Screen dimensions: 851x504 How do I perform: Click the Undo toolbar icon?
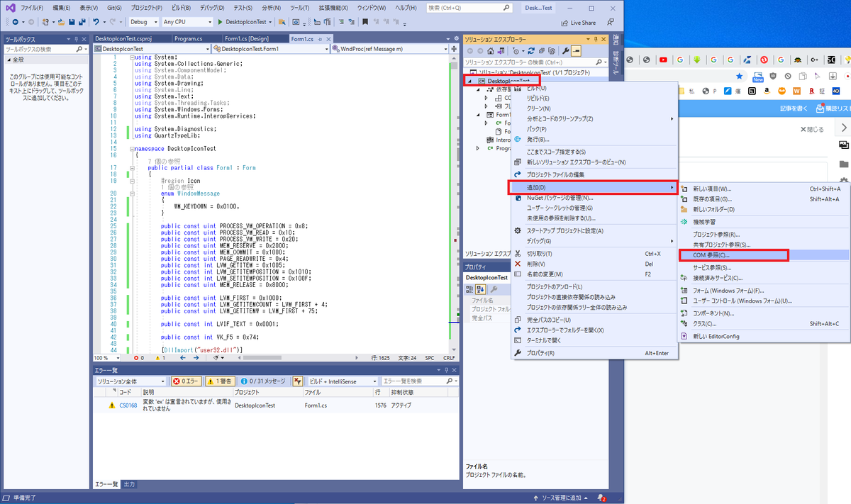tap(96, 22)
